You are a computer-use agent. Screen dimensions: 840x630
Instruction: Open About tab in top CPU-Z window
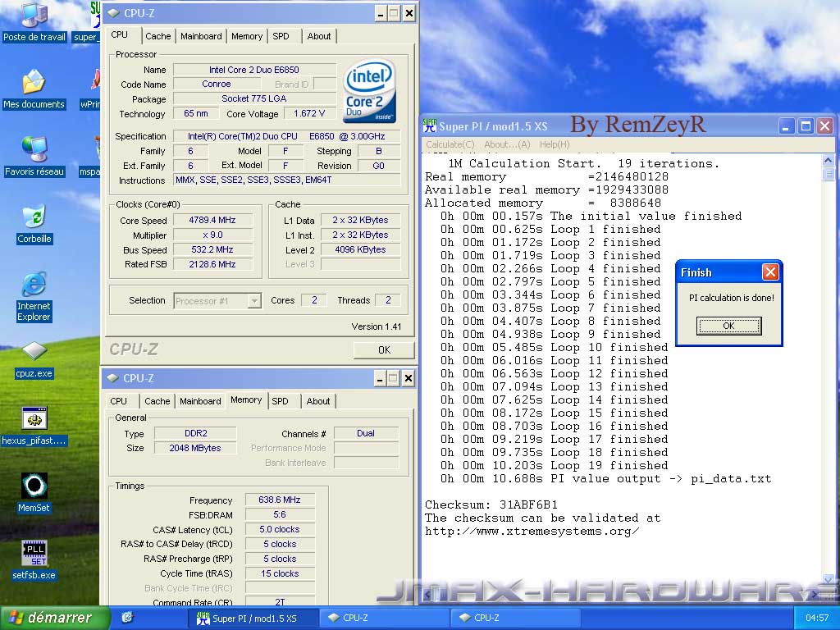(319, 36)
